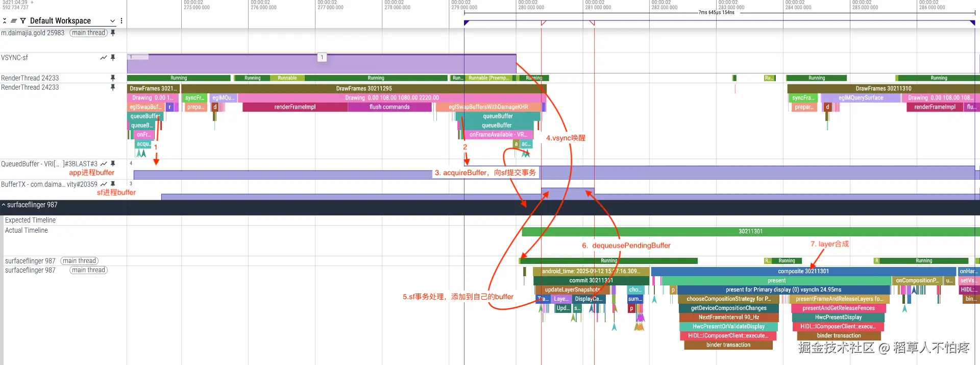This screenshot has width=980, height=365.
Task: Select present for Primary display slice
Action: click(783, 289)
